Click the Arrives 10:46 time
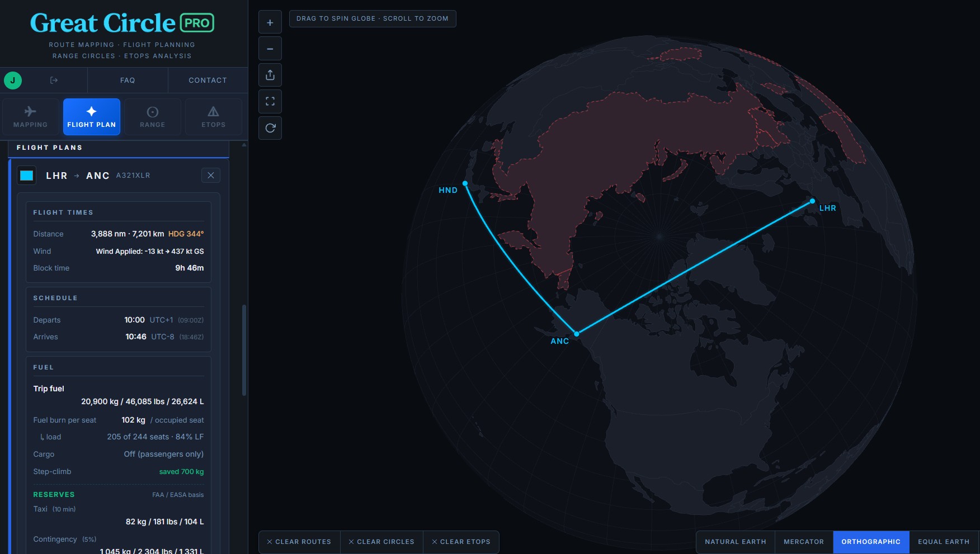Viewport: 980px width, 554px height. 136,337
